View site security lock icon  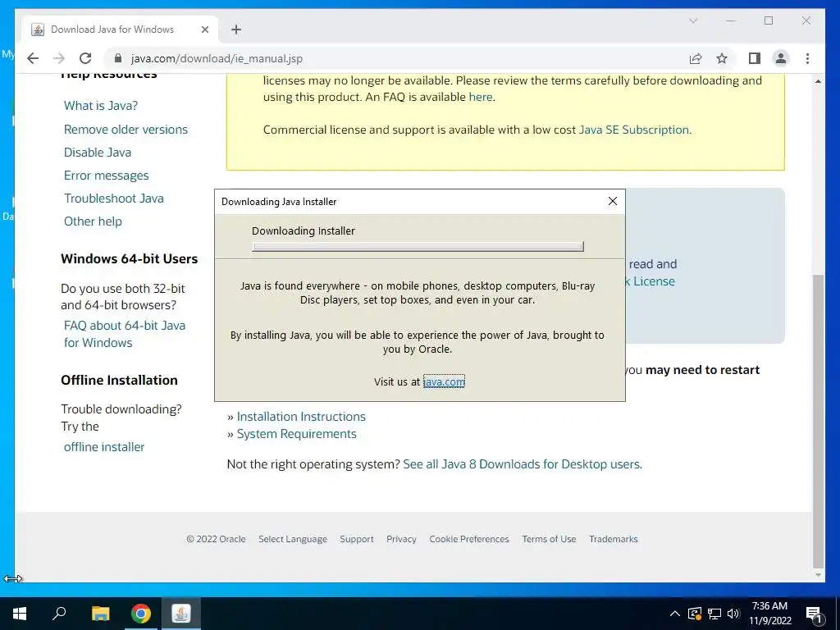[x=118, y=58]
